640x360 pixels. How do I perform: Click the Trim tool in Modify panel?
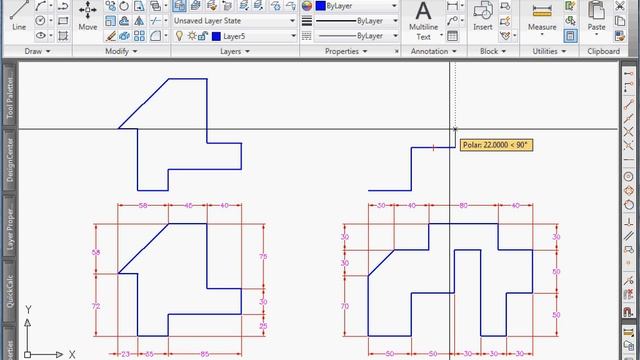click(x=155, y=20)
